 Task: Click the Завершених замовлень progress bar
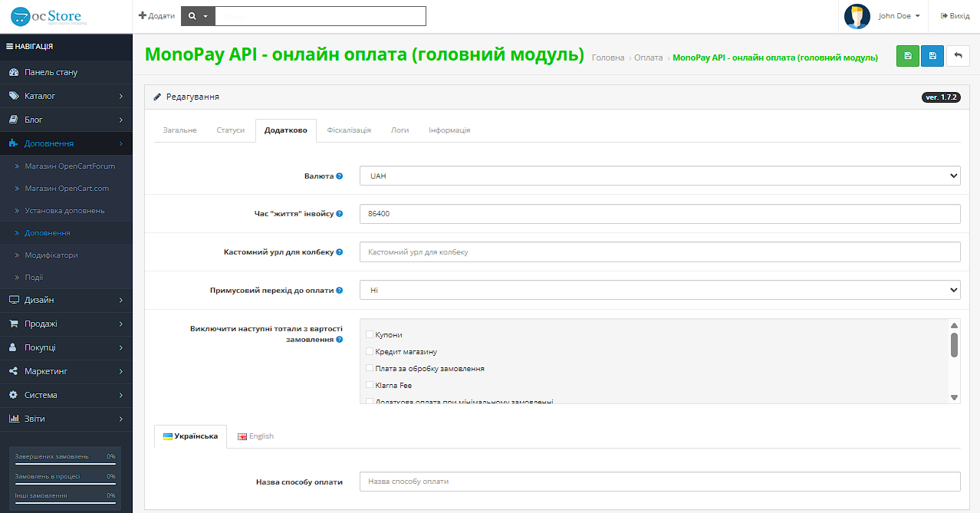tap(65, 464)
